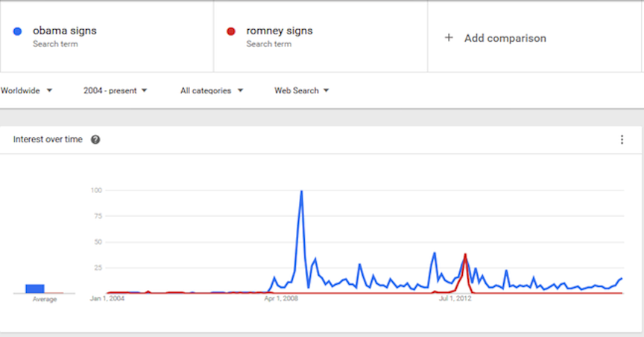This screenshot has height=337, width=644.
Task: Click the help icon beside Interest over time
Action: coord(95,139)
